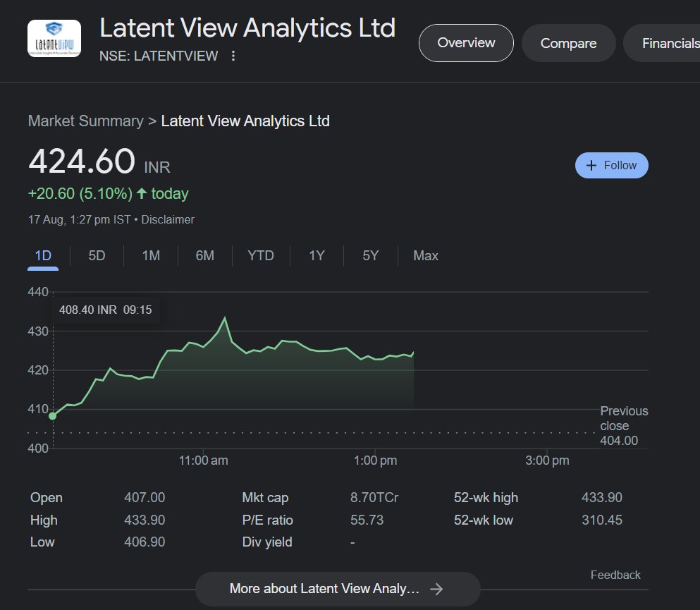Select the 1M time range
The width and height of the screenshot is (700, 610).
coord(150,255)
